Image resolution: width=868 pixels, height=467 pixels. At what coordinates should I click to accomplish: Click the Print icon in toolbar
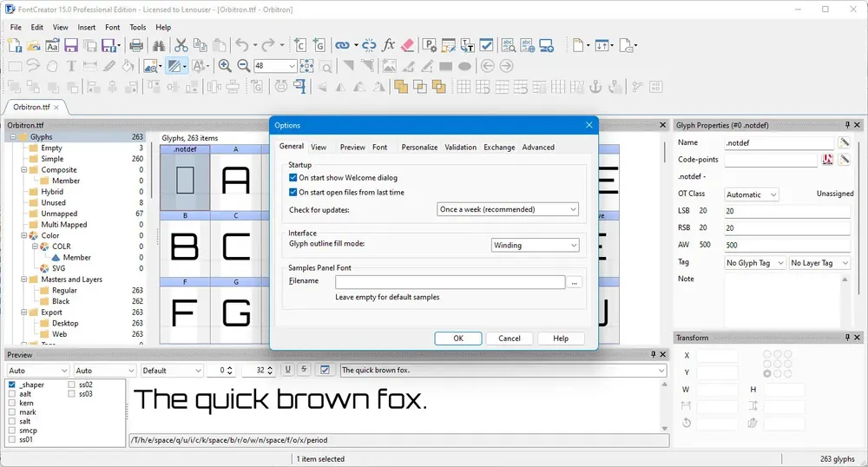136,45
